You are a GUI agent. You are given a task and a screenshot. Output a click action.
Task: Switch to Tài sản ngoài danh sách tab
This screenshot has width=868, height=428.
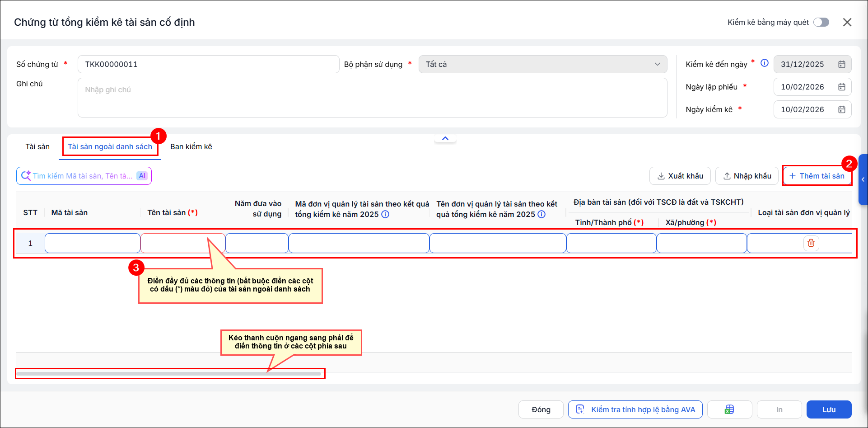click(110, 146)
